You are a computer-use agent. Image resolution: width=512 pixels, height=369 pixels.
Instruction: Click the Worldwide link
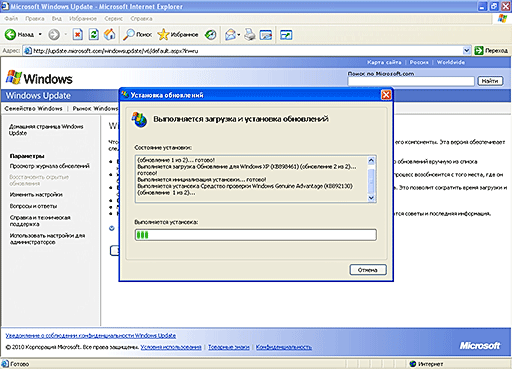pos(451,62)
